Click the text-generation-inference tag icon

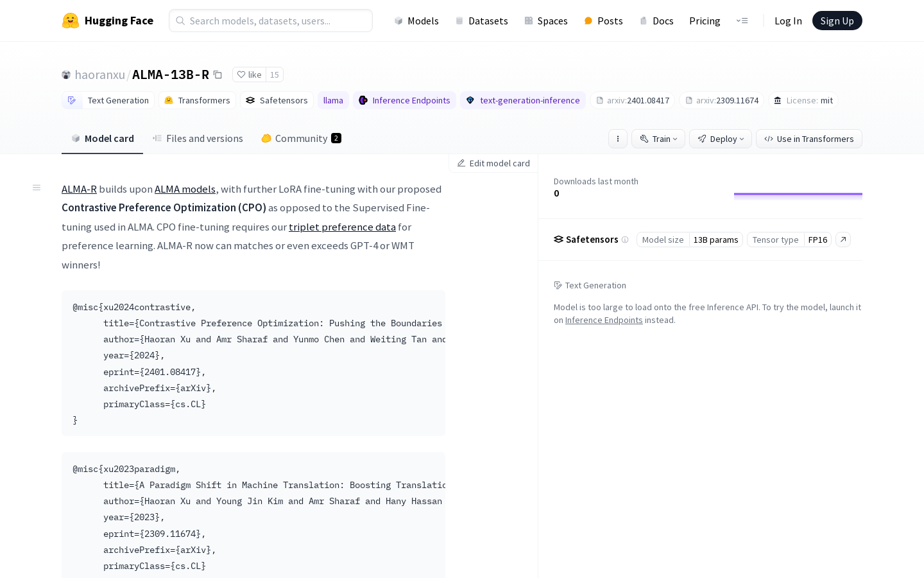pos(470,100)
